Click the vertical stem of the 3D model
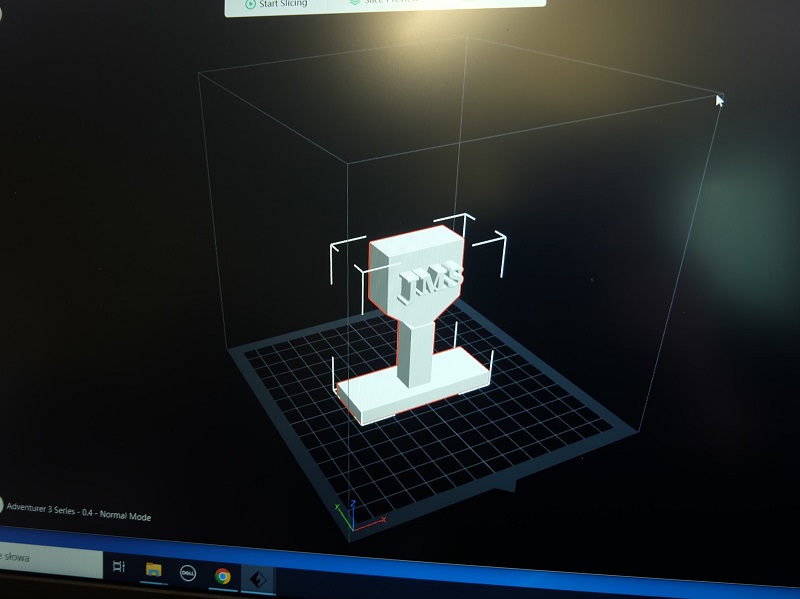Screen dimensions: 800x599 [x=415, y=345]
